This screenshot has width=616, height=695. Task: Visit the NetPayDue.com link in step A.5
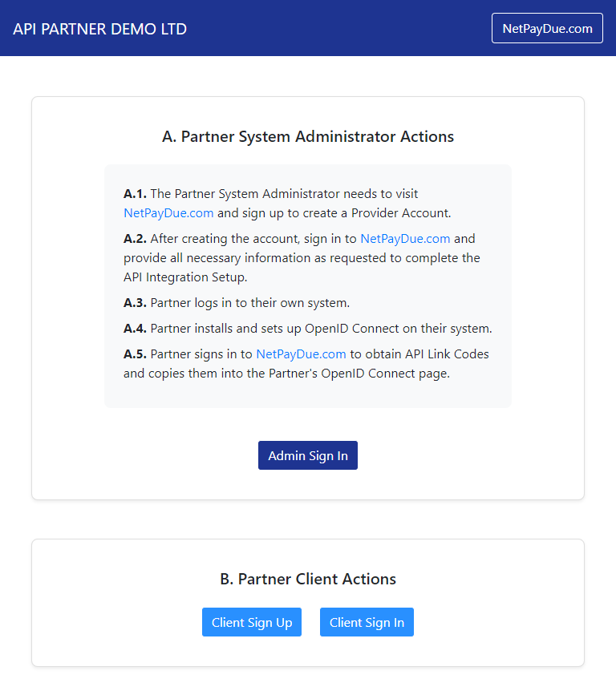pyautogui.click(x=301, y=354)
